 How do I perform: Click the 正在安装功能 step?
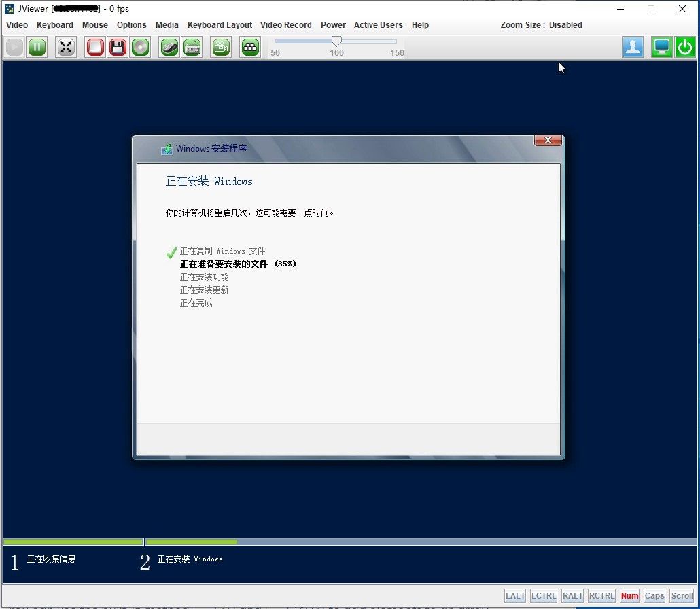(x=204, y=277)
